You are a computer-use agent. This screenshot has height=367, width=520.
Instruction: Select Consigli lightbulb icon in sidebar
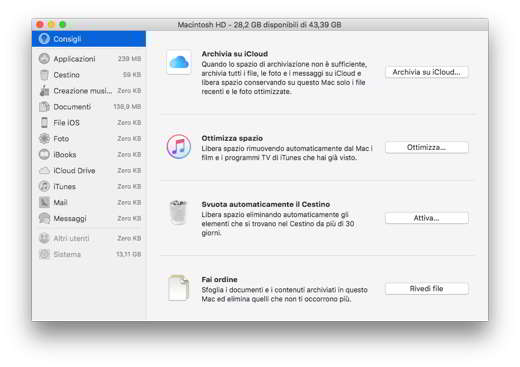pos(44,39)
